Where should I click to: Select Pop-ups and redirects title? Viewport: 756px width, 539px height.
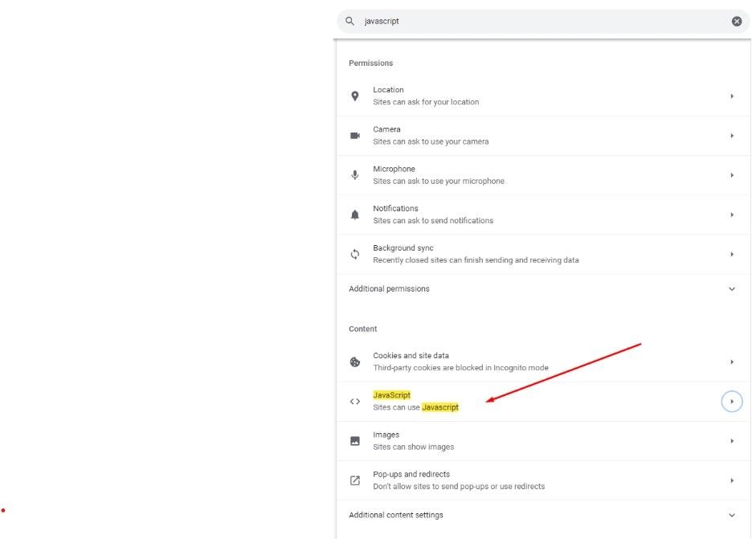411,474
